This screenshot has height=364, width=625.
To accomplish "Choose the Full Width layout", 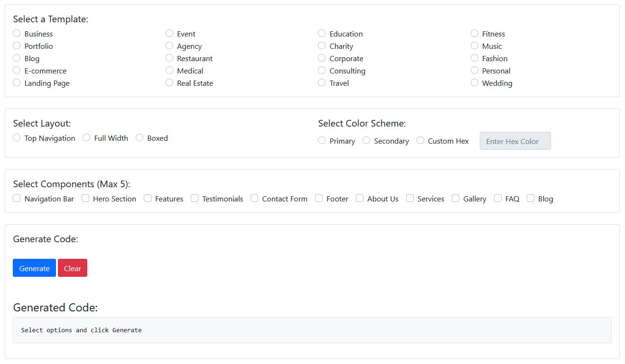I will pyautogui.click(x=86, y=137).
